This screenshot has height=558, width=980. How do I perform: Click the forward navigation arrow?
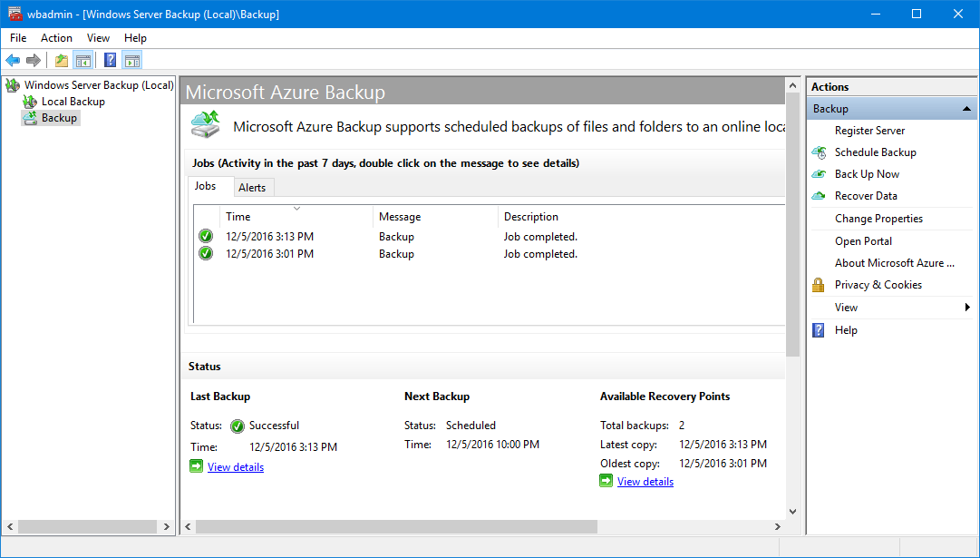click(34, 60)
